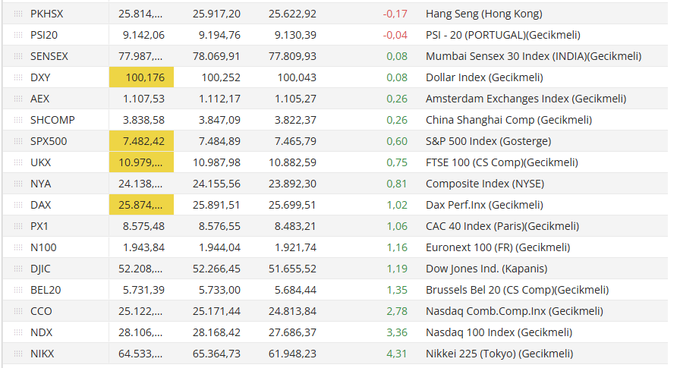Screen dimensions: 680x368
Task: Grab the drag handle of the CCO row
Action: coord(18,311)
